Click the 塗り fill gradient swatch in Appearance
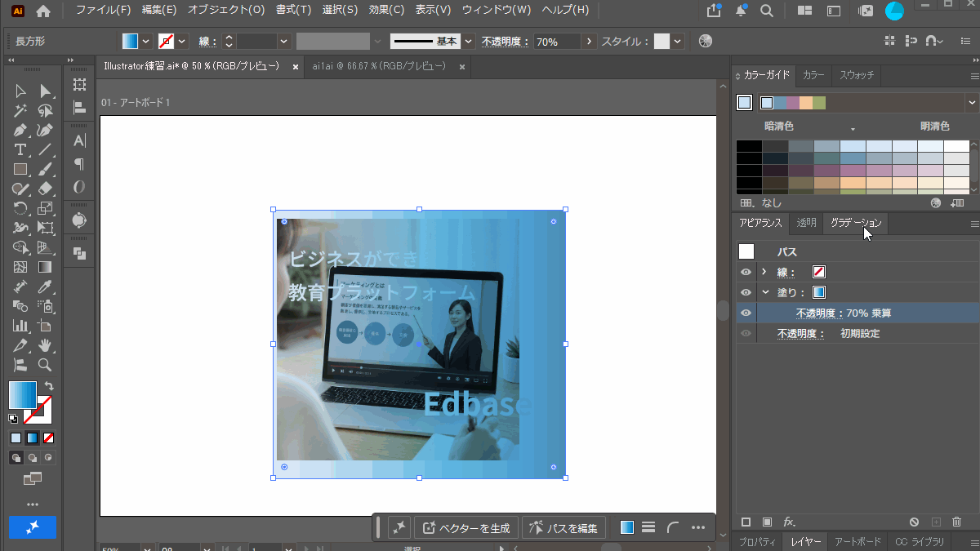Screen dimensions: 980x551 coord(819,292)
